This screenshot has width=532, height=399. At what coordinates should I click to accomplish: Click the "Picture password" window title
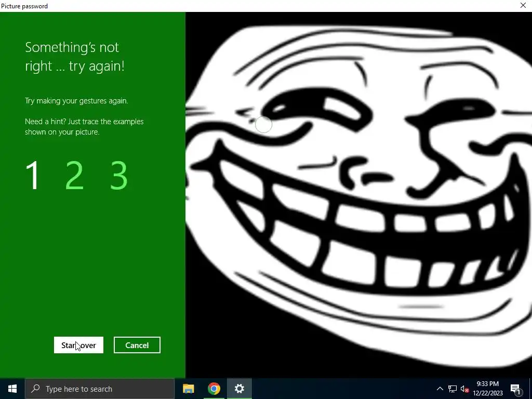(x=24, y=6)
